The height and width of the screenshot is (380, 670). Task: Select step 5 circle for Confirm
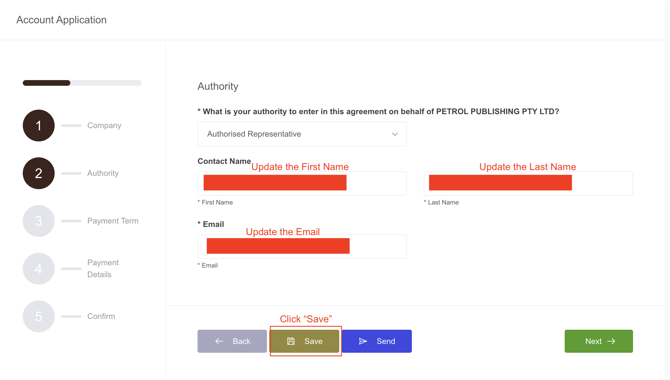(38, 316)
